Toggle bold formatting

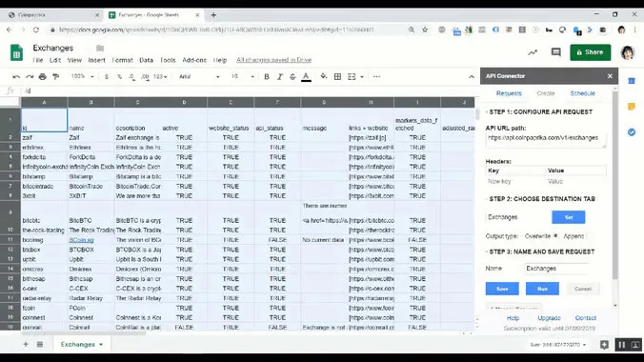267,77
